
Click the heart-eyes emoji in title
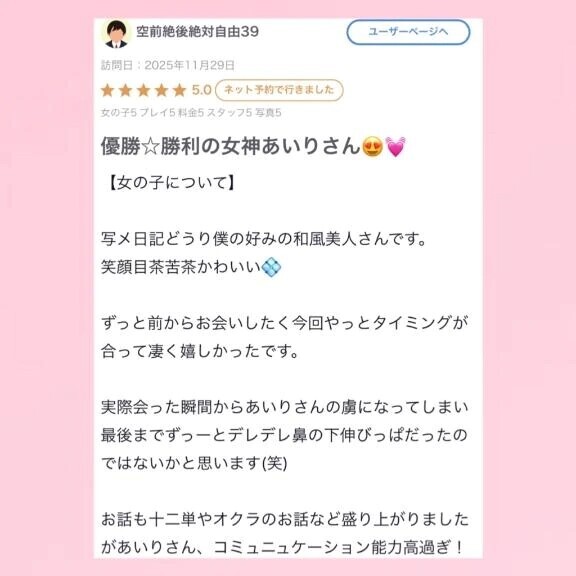coord(372,147)
